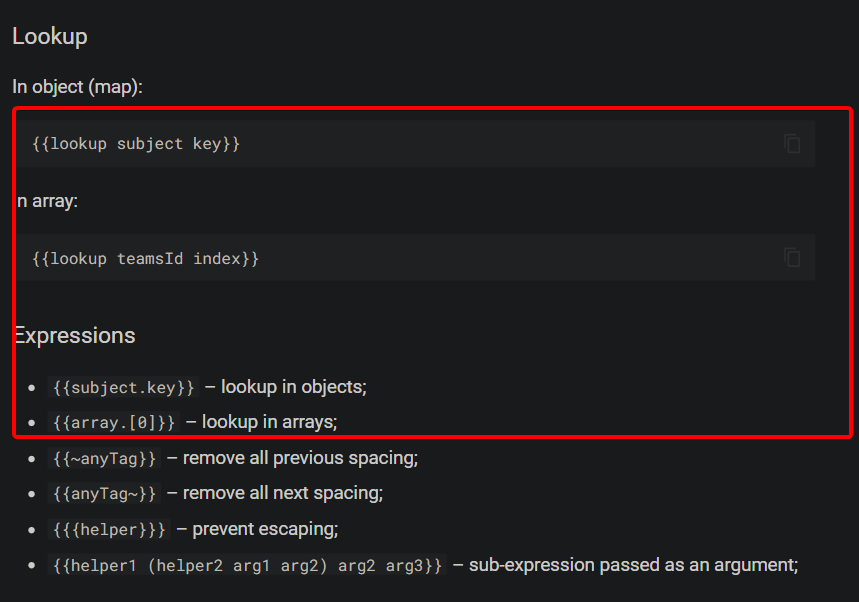Click the {{lookup subject key}} code text
859x602 pixels.
click(x=136, y=144)
